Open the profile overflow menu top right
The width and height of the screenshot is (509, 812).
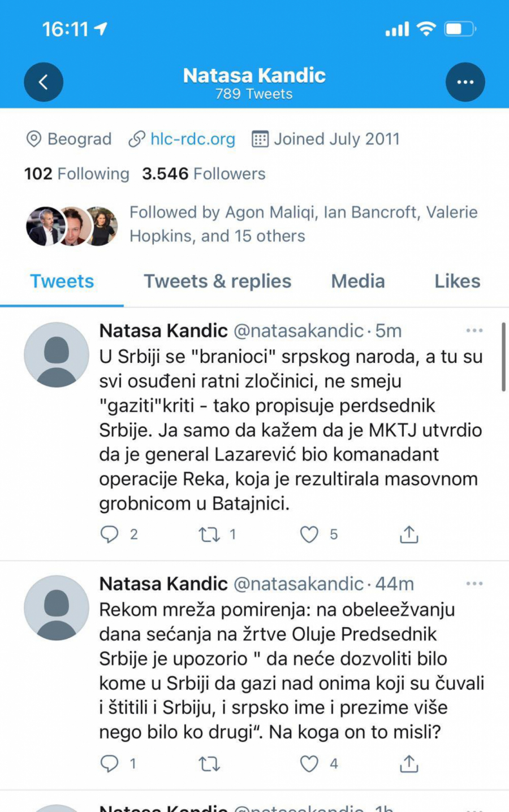pyautogui.click(x=465, y=81)
